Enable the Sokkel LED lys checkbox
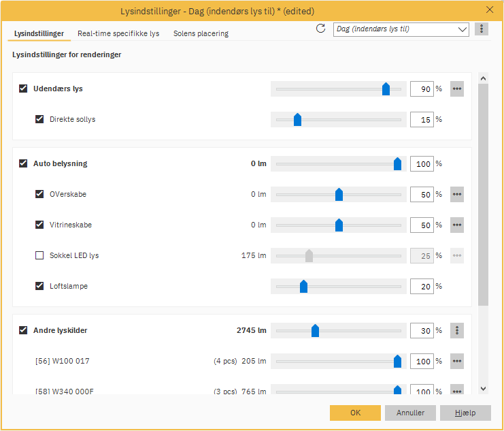Image resolution: width=504 pixels, height=431 pixels. pos(39,255)
